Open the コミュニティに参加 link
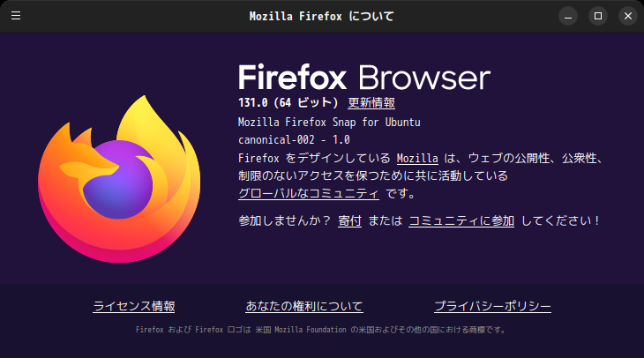This screenshot has width=644, height=358. point(461,220)
